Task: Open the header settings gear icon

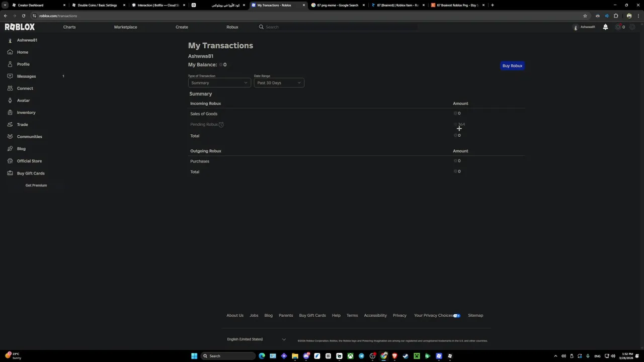Action: click(632, 27)
